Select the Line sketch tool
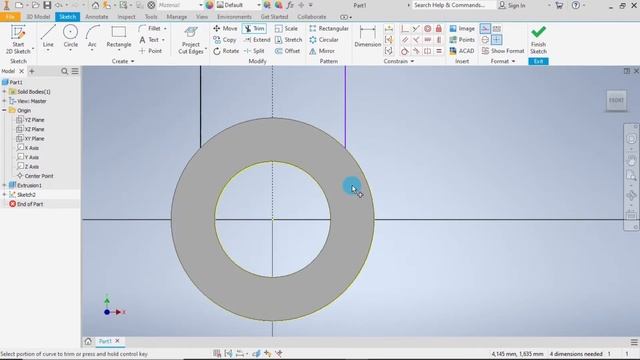The image size is (640, 360). [48, 36]
